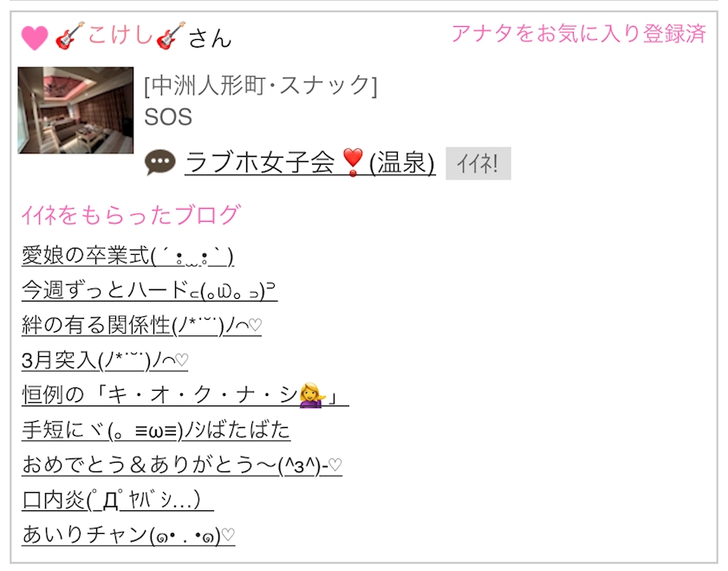
Task: Open blog おめでとう＆ありがとう
Action: pyautogui.click(x=182, y=464)
